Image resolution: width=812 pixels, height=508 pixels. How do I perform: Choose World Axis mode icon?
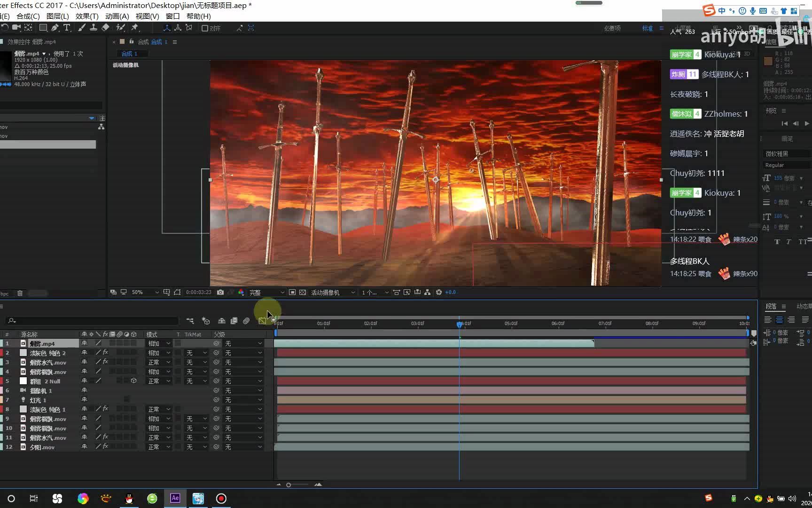(x=178, y=28)
